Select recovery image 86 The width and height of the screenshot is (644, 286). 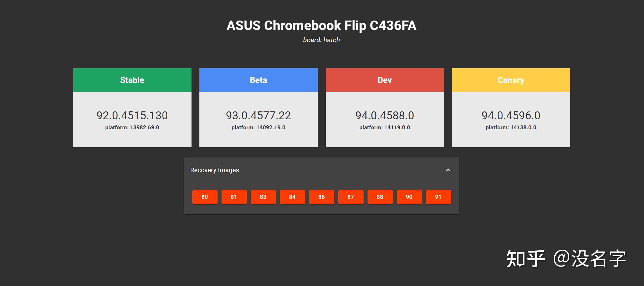[x=321, y=197]
